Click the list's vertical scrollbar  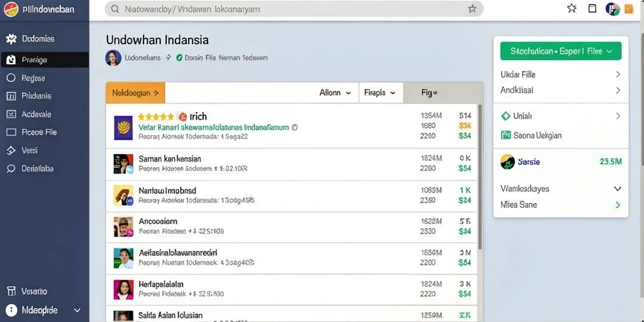[480, 177]
